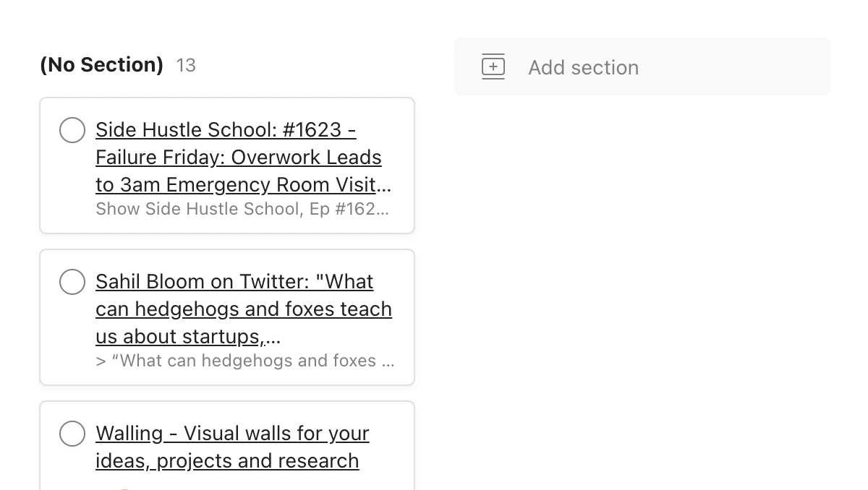This screenshot has width=868, height=490.
Task: Click 'ideas, projects and research' line
Action: [227, 461]
